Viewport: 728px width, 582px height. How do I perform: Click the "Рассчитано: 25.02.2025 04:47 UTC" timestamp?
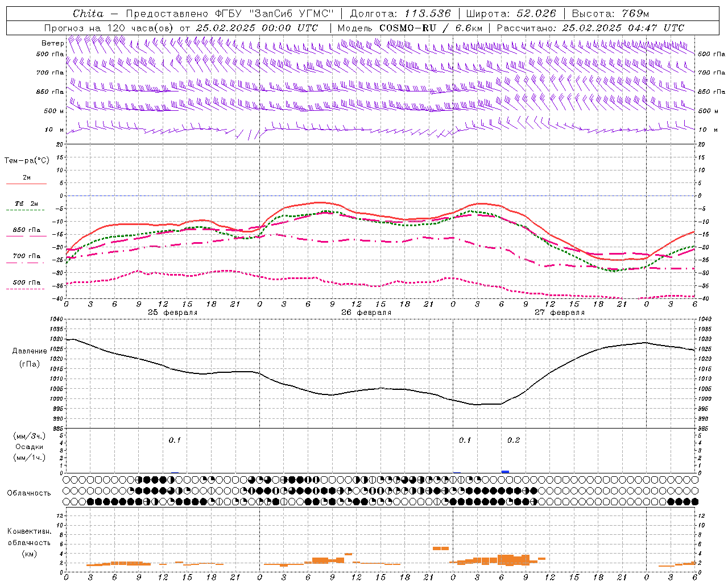[x=590, y=28]
